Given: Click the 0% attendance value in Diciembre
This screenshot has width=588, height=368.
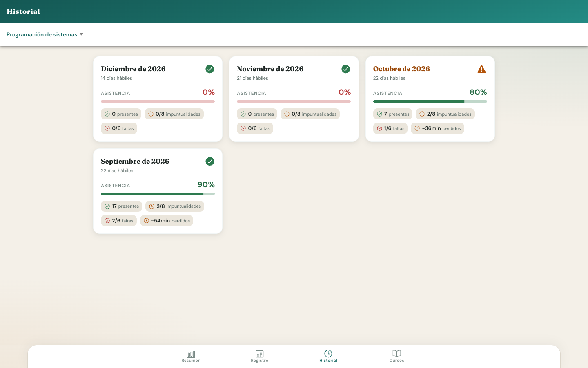Looking at the screenshot, I should [x=209, y=92].
